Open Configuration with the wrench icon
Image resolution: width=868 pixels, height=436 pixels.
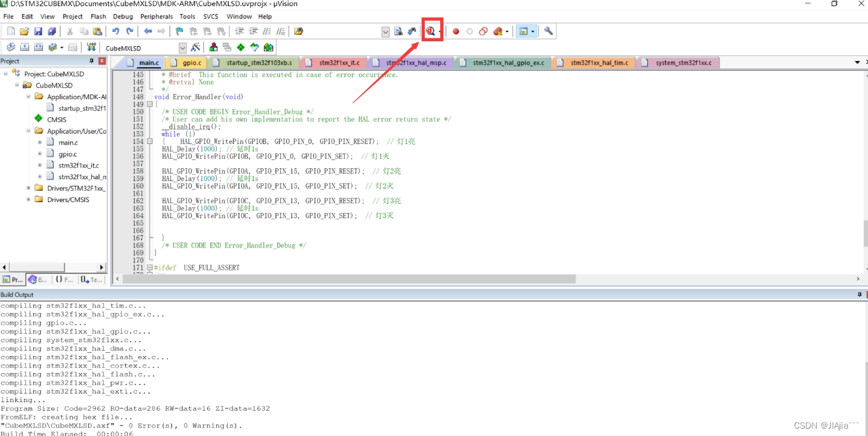(548, 31)
